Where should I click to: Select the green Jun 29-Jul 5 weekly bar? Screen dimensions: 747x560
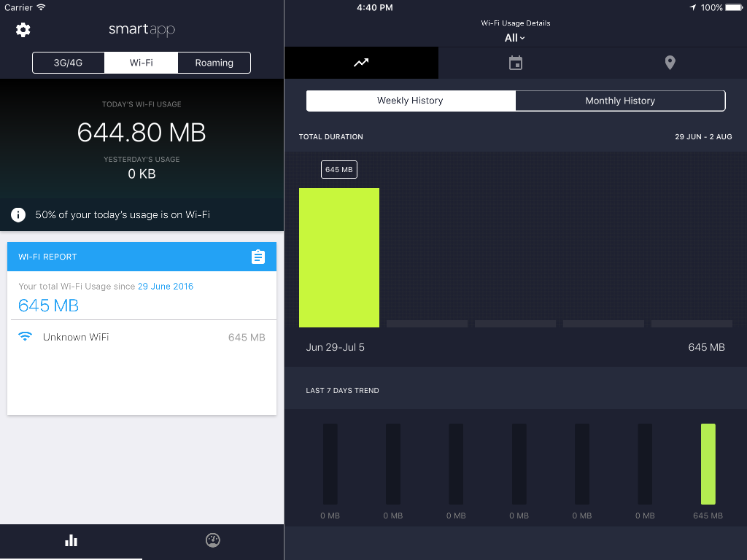[x=339, y=257]
